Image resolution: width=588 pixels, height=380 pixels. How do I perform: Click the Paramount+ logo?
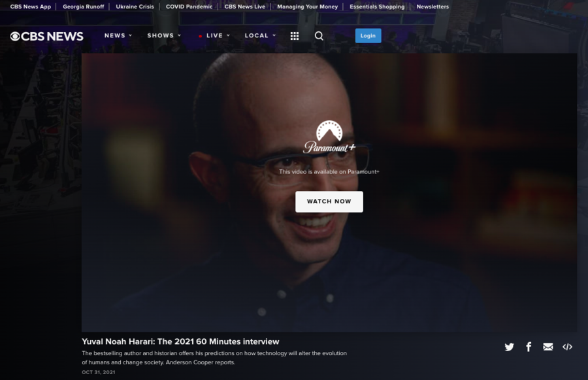(x=329, y=137)
